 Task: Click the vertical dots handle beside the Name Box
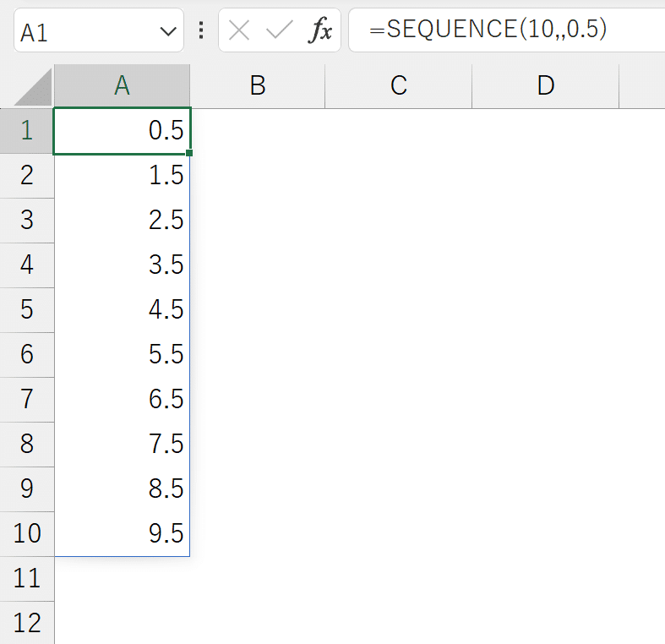click(201, 30)
